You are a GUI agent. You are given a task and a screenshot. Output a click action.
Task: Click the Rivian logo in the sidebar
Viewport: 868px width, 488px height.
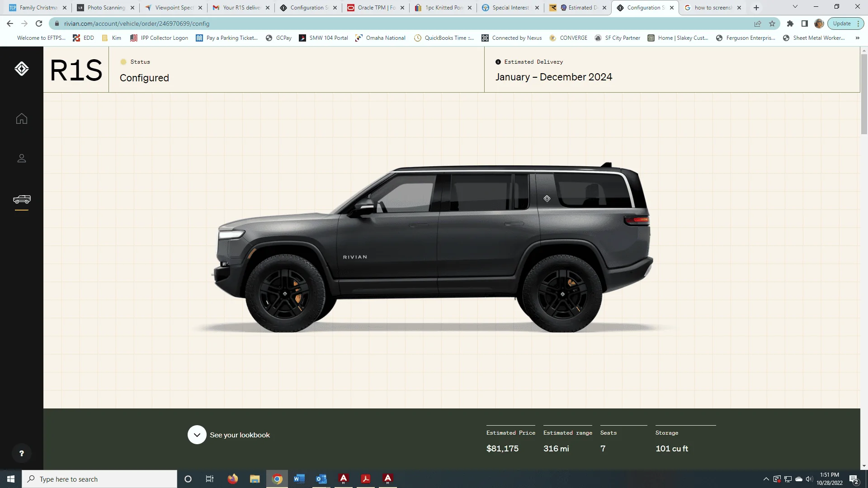[x=22, y=69]
